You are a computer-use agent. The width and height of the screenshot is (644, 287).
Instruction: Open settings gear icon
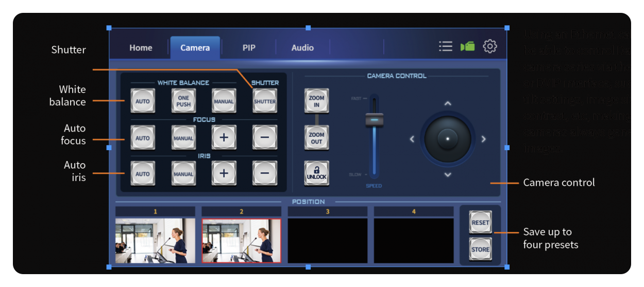[x=490, y=47]
